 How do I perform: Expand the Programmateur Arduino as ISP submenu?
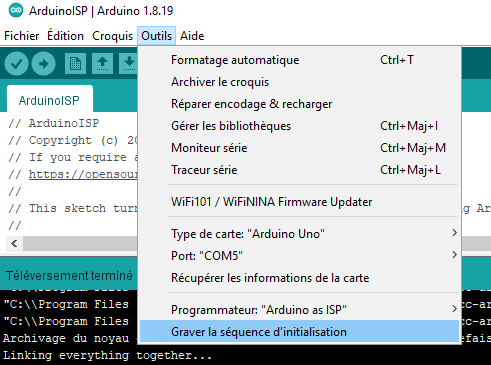point(299,310)
